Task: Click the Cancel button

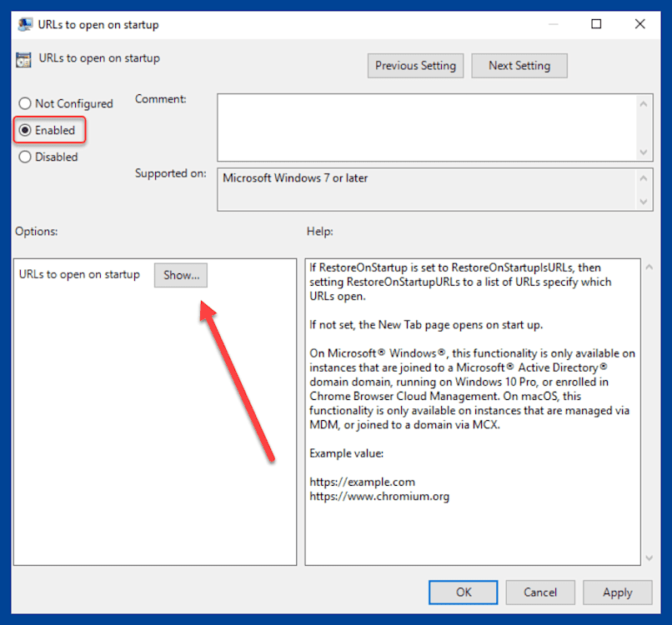Action: tap(540, 592)
